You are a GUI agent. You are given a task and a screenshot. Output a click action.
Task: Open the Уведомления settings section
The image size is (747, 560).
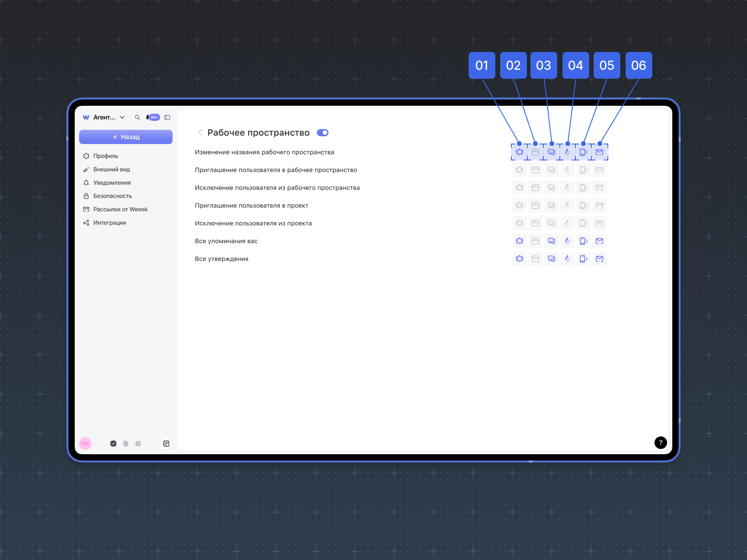tap(112, 183)
